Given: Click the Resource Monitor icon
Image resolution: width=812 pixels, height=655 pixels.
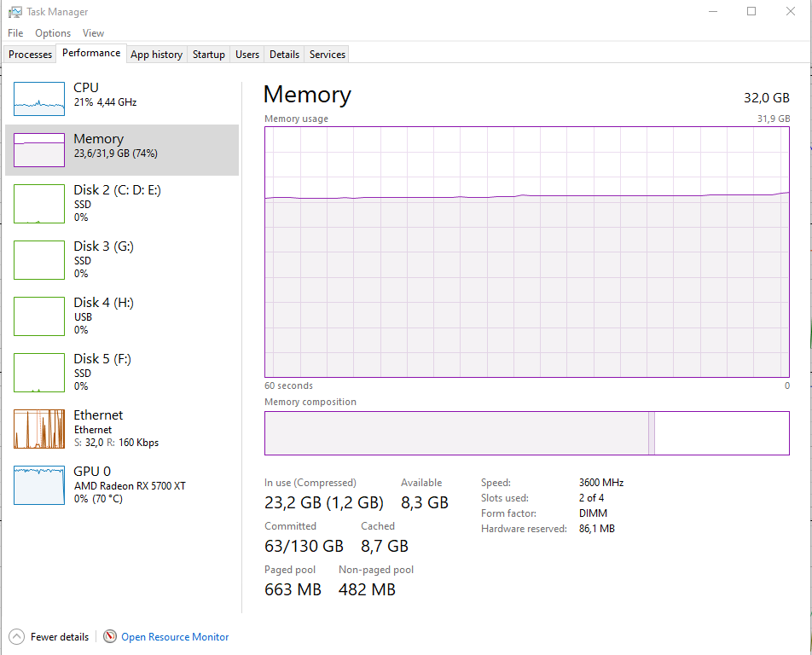Looking at the screenshot, I should tap(110, 636).
